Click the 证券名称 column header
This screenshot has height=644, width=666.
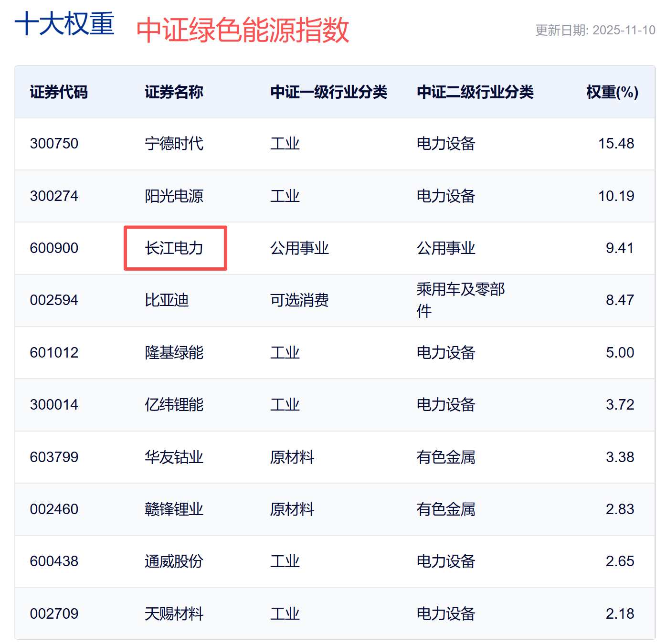coord(174,92)
